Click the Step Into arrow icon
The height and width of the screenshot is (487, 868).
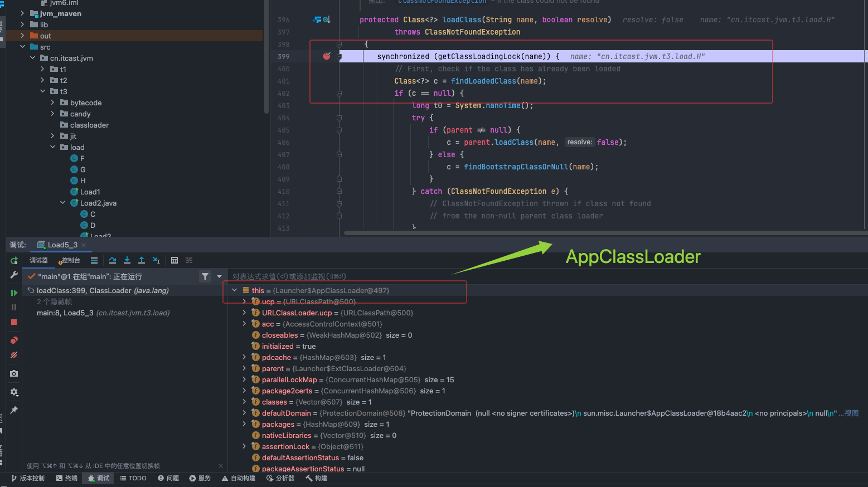(127, 260)
